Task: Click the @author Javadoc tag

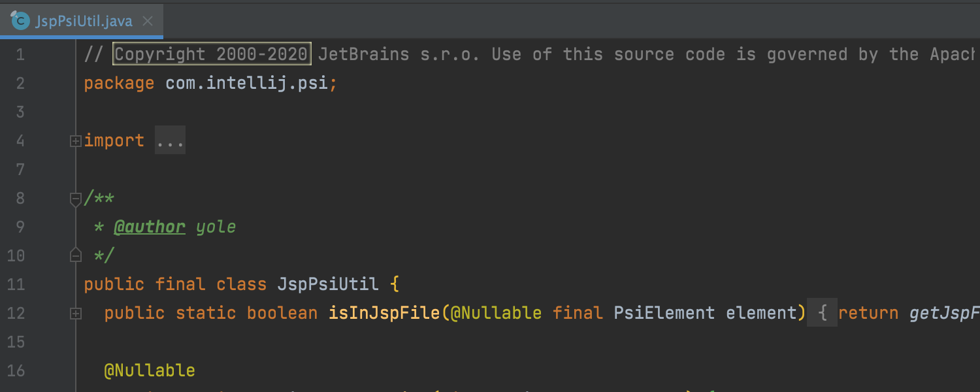Action: coord(150,227)
